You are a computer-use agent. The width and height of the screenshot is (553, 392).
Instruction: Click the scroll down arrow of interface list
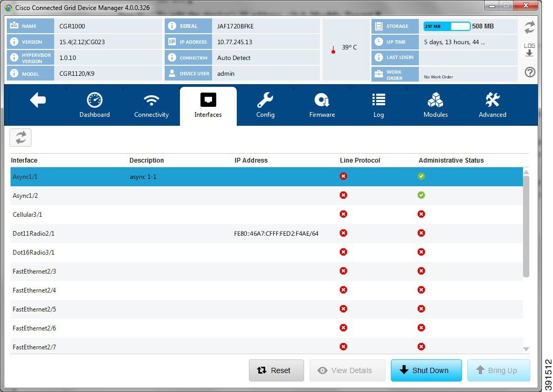click(x=526, y=349)
